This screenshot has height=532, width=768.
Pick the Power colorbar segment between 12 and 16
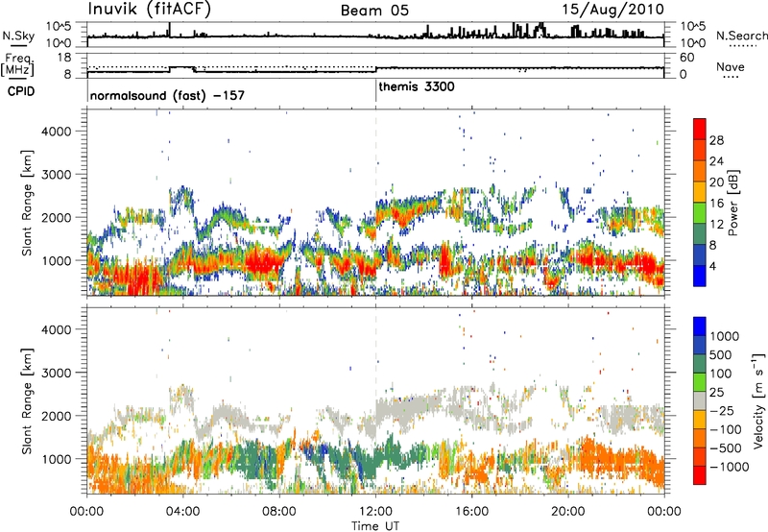[x=700, y=213]
